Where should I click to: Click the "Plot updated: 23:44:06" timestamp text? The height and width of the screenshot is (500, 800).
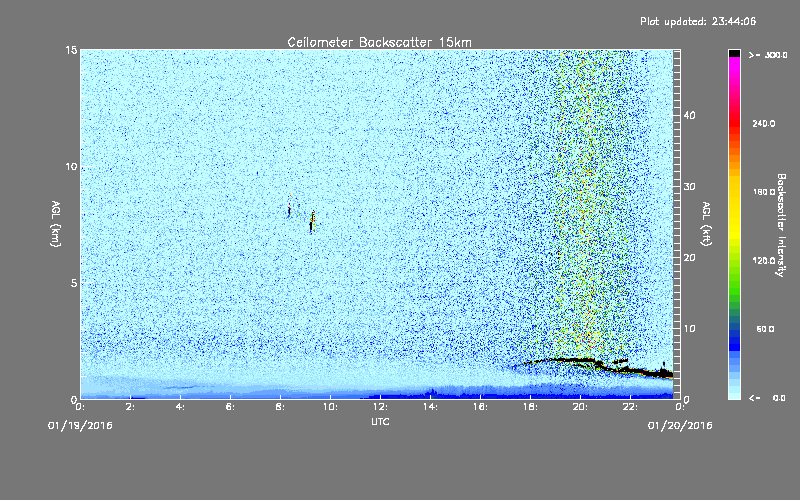coord(698,21)
